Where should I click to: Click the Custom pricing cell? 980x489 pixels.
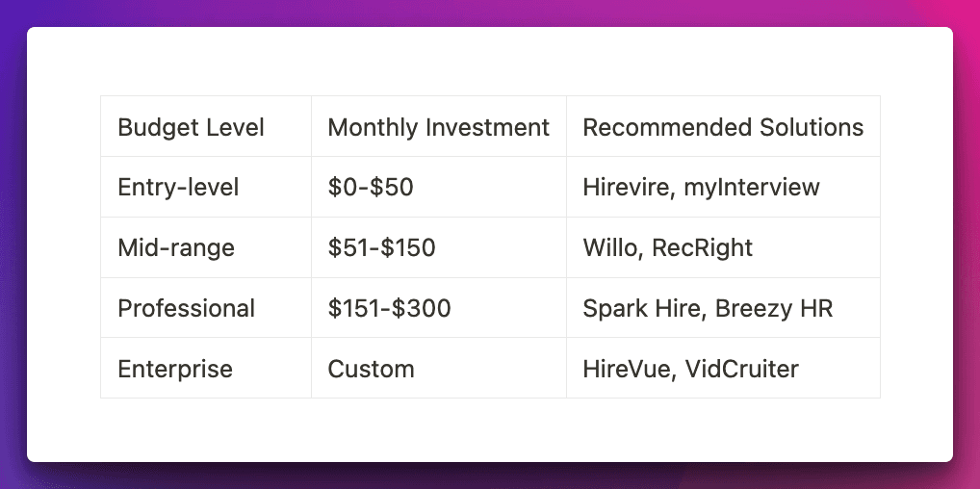(371, 369)
